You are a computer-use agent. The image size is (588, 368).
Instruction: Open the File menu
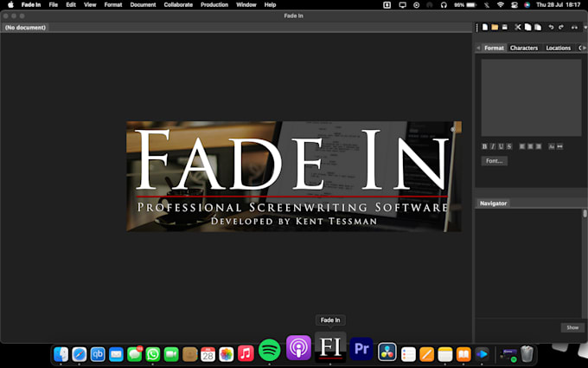(54, 5)
